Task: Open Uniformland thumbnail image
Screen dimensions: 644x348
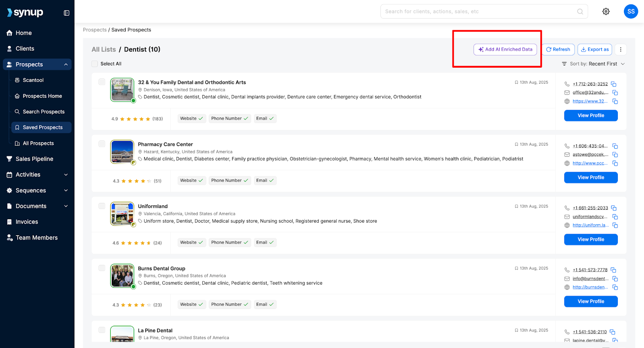Action: tap(122, 213)
